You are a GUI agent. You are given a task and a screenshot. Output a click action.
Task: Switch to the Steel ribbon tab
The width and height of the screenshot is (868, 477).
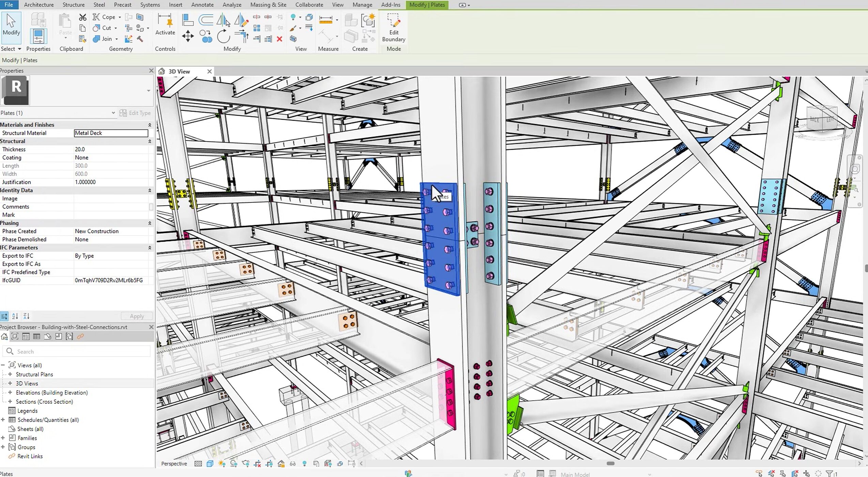(99, 4)
